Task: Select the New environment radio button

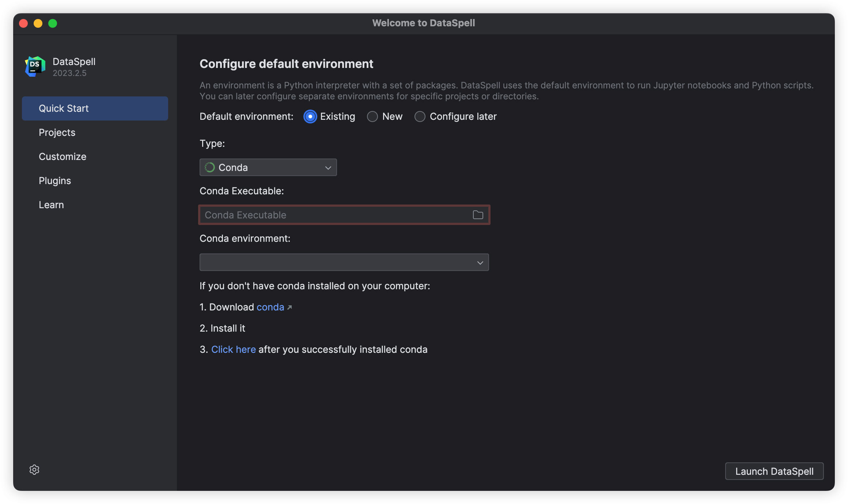Action: click(372, 117)
